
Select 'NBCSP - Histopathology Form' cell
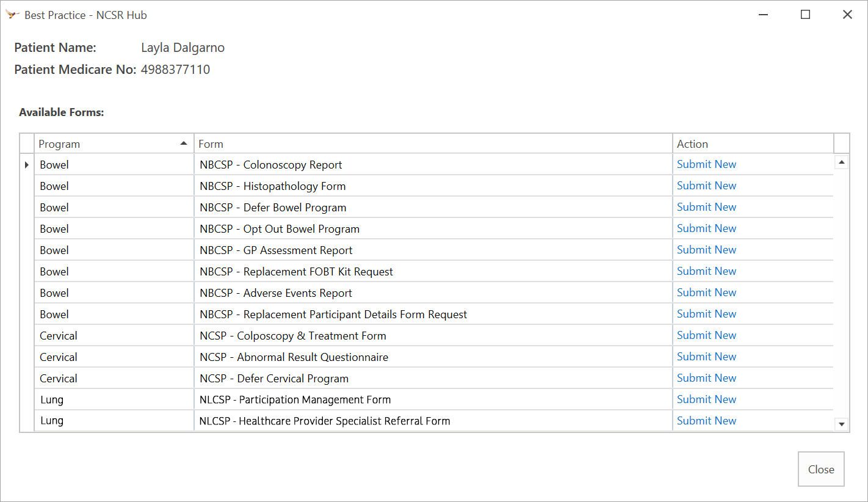(433, 186)
